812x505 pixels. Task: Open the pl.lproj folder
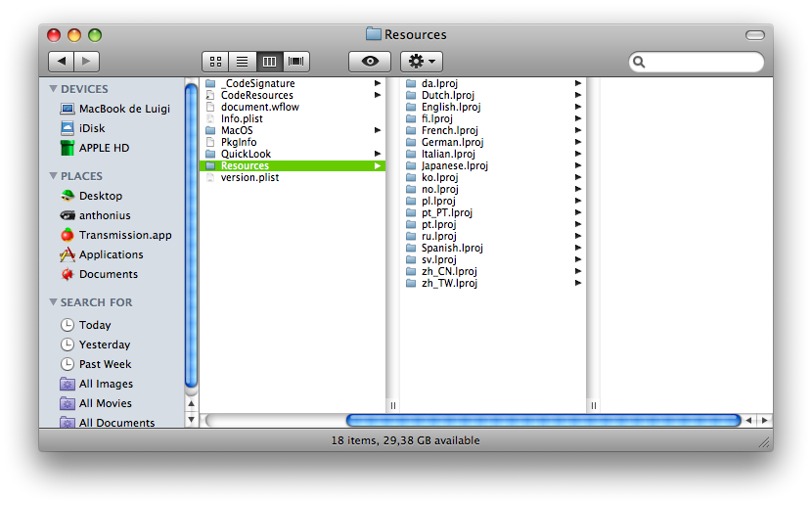click(x=493, y=201)
